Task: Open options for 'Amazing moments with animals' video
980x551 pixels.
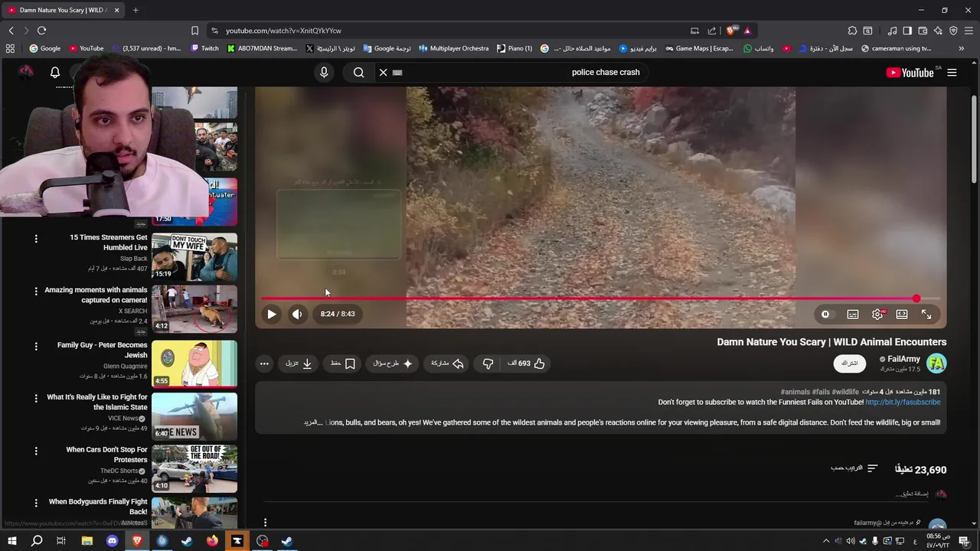Action: pyautogui.click(x=36, y=291)
